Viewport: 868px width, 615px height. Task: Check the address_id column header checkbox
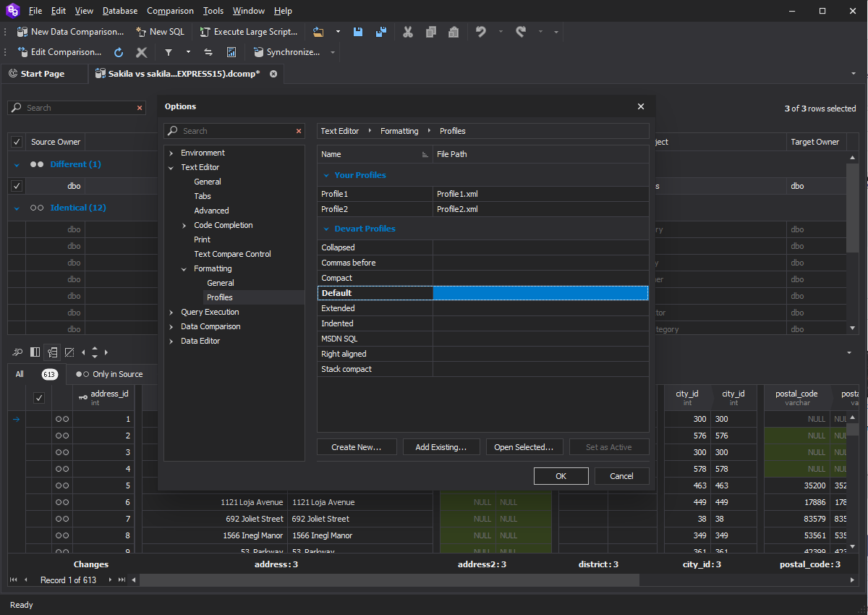pyautogui.click(x=39, y=398)
